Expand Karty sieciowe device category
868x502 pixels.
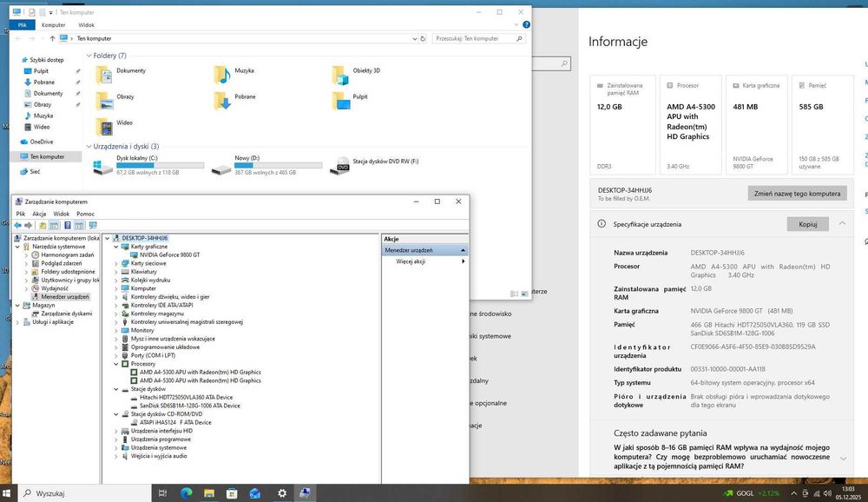tap(116, 263)
